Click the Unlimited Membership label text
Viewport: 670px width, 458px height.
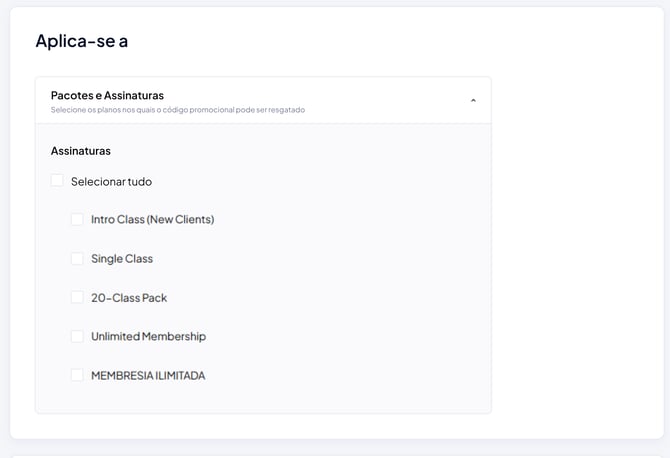pyautogui.click(x=148, y=337)
